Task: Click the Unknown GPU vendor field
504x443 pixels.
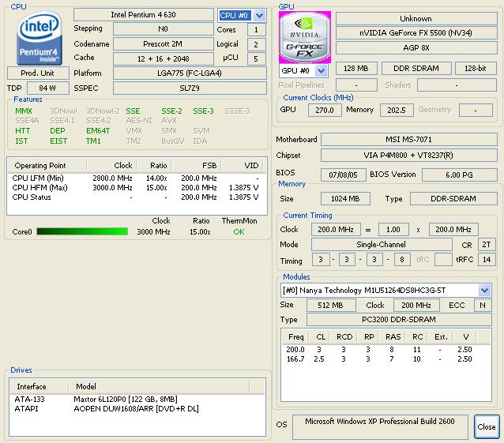Action: click(x=416, y=19)
